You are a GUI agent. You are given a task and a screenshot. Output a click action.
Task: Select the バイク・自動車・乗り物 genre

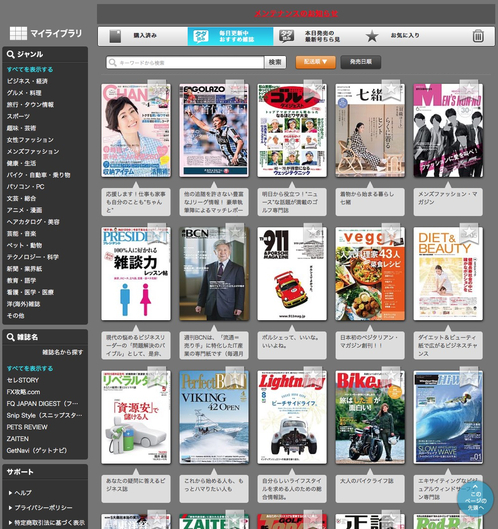(x=39, y=175)
